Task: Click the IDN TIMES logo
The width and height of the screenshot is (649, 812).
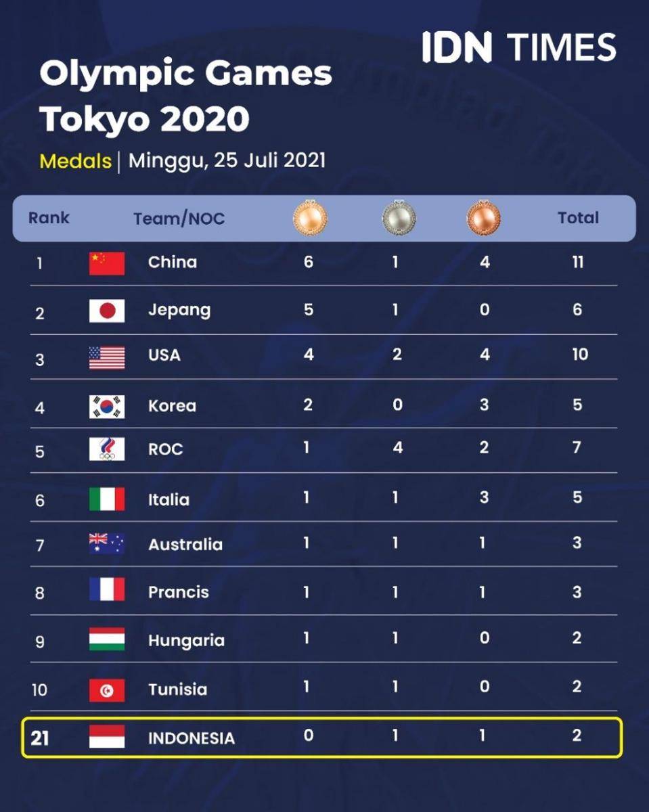Action: click(x=519, y=47)
